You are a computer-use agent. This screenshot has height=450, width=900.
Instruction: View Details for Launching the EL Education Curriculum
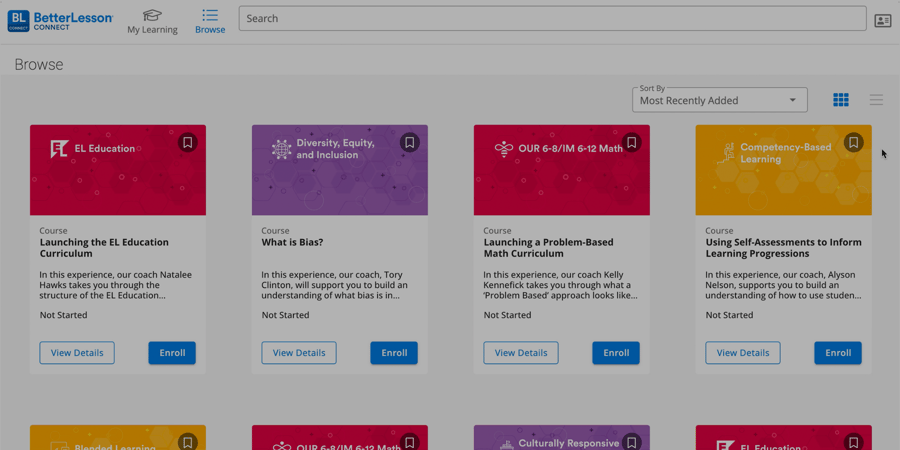point(77,353)
